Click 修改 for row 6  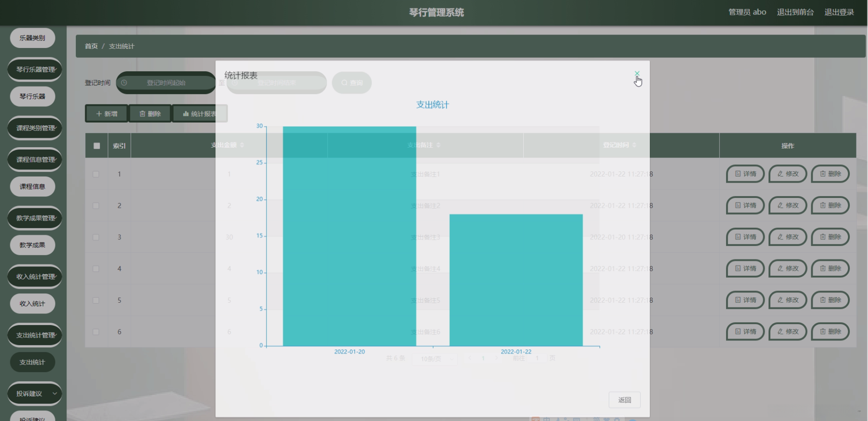[x=788, y=332]
